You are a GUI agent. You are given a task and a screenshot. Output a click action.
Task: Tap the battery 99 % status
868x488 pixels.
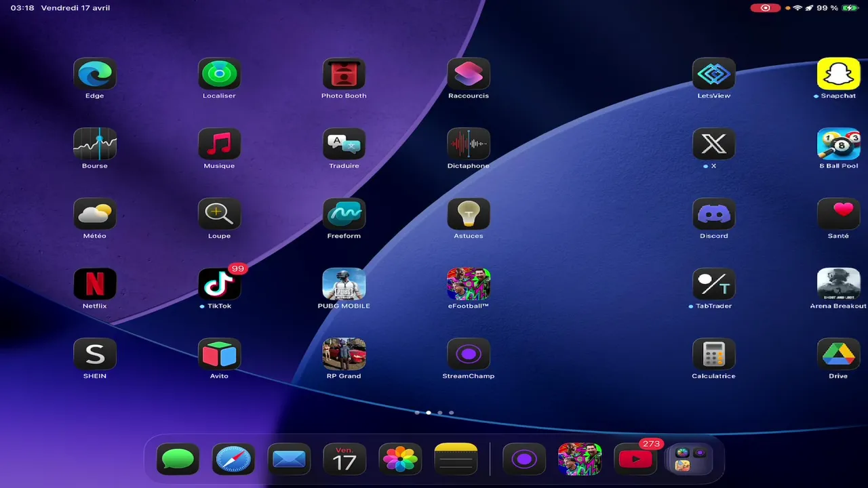[837, 8]
